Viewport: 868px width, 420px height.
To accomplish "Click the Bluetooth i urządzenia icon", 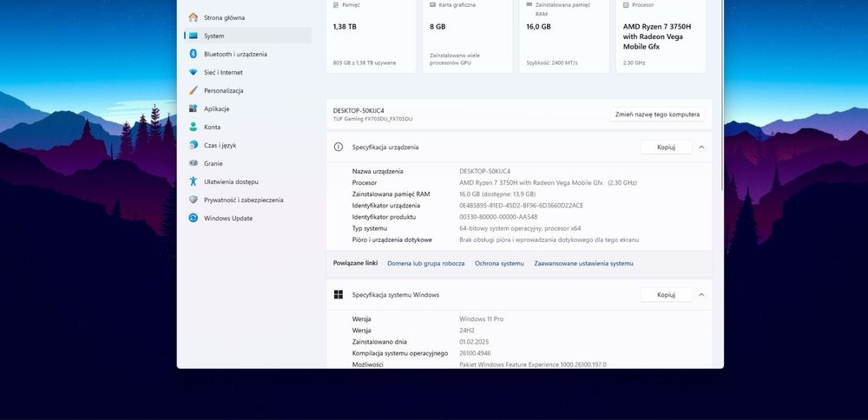I will pos(194,54).
